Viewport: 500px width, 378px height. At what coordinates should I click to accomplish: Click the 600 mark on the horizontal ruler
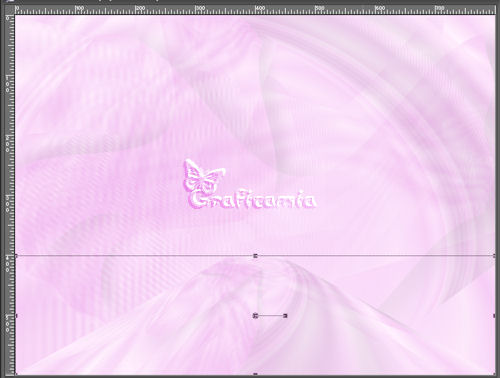(380, 8)
